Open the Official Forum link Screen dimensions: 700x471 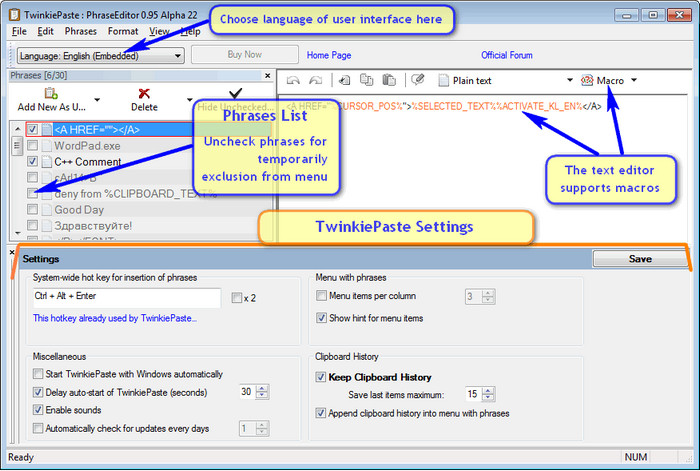[507, 55]
